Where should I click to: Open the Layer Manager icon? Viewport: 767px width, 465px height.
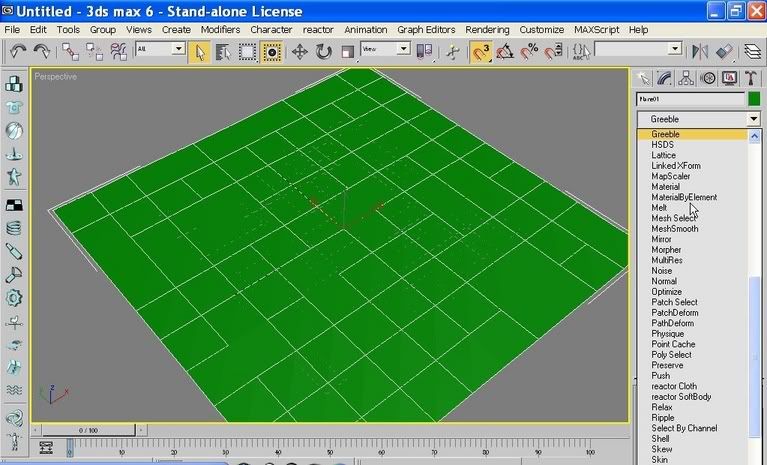(x=753, y=51)
